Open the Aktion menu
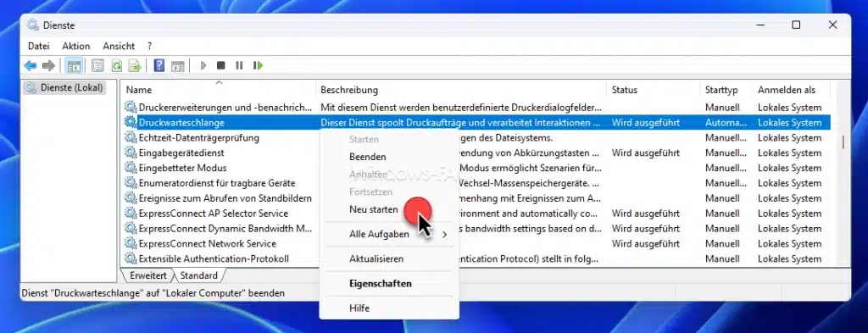Screen dimensions: 868x333 click(x=75, y=47)
